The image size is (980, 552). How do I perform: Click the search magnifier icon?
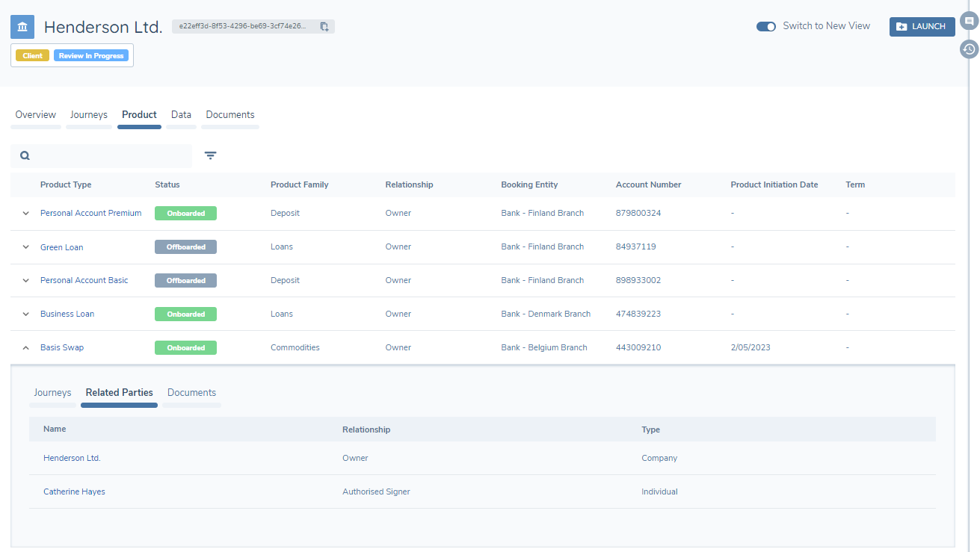coord(25,155)
